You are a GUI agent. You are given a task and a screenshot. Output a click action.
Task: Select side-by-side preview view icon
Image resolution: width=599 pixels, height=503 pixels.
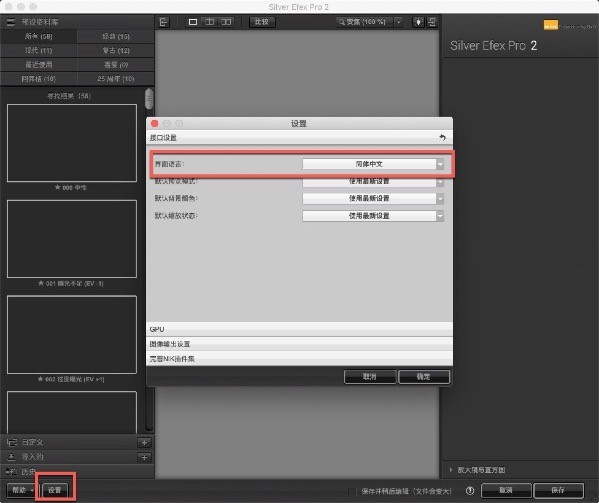(227, 22)
